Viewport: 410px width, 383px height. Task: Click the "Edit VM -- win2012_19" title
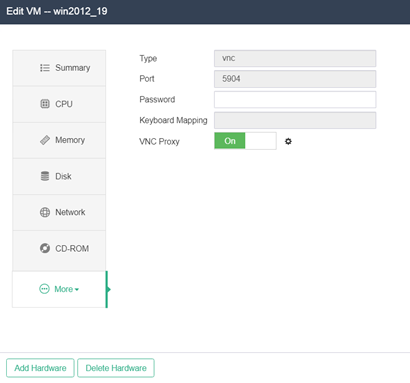pyautogui.click(x=57, y=11)
